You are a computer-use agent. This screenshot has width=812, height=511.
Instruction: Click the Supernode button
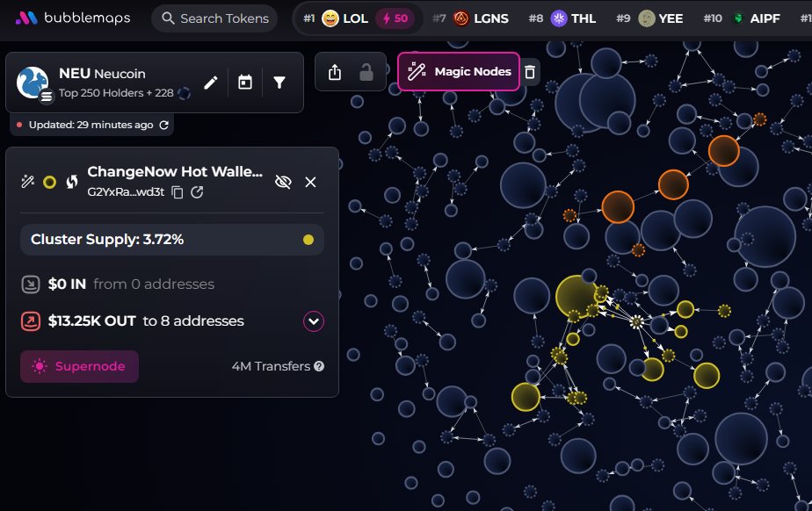click(79, 366)
